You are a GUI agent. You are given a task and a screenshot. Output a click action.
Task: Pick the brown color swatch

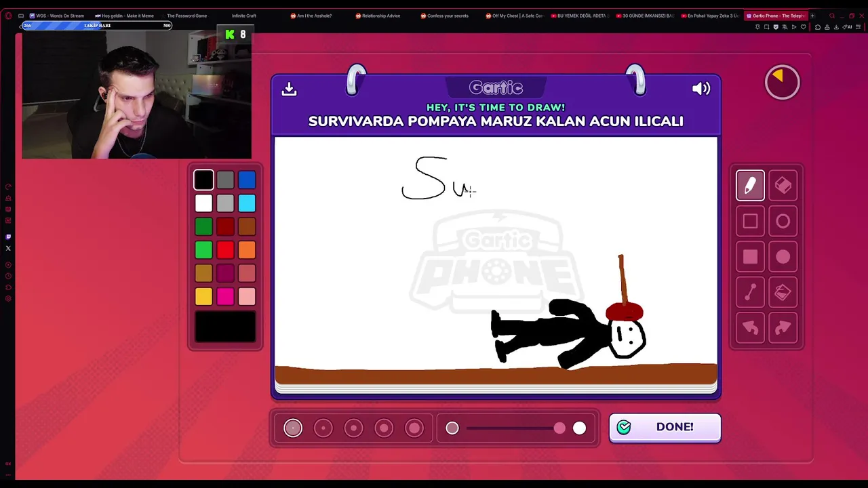(247, 226)
